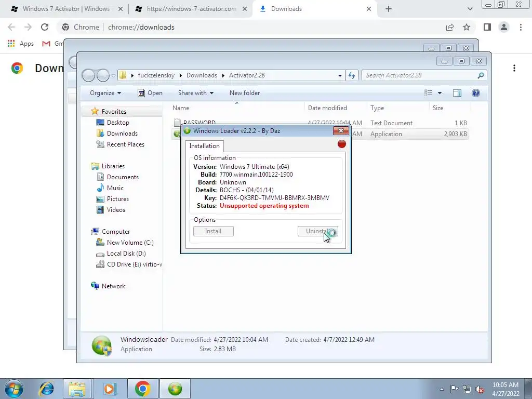Open Chrome three-dot main menu
532x399 pixels.
pyautogui.click(x=521, y=27)
